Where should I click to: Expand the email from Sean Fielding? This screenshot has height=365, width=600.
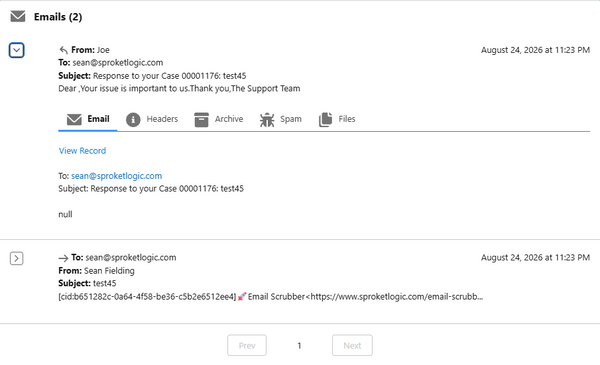coord(16,258)
